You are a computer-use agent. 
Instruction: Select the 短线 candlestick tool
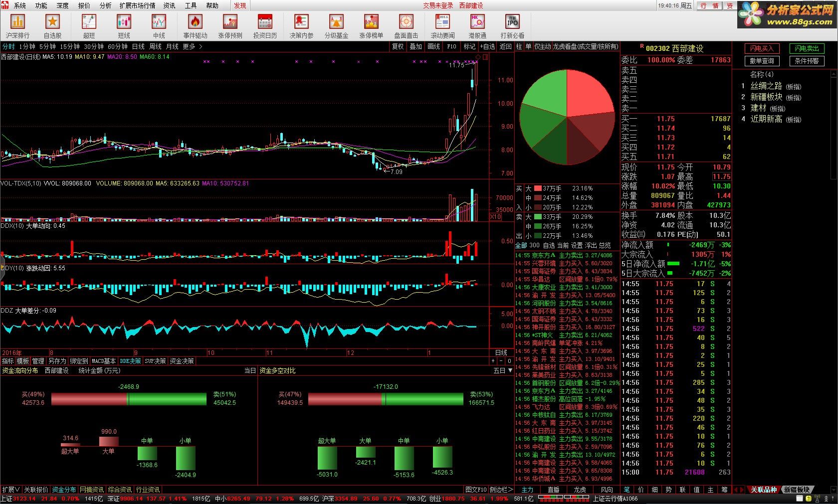coord(124,26)
